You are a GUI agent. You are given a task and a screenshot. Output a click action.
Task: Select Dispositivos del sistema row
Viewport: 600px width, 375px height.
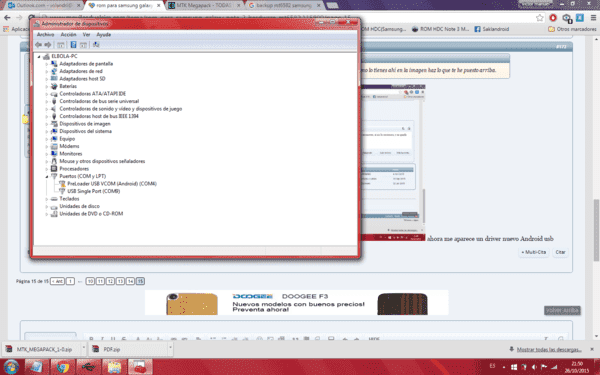85,131
